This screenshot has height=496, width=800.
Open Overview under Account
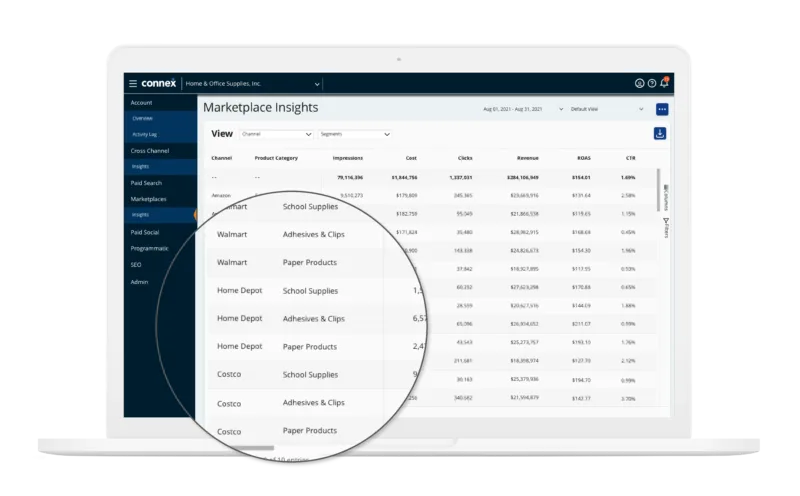click(x=142, y=118)
